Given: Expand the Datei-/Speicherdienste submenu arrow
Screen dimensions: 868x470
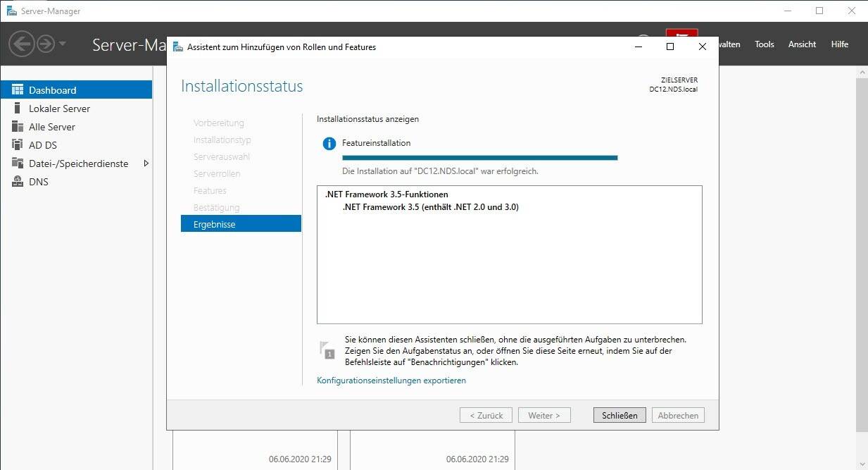Looking at the screenshot, I should pyautogui.click(x=146, y=163).
